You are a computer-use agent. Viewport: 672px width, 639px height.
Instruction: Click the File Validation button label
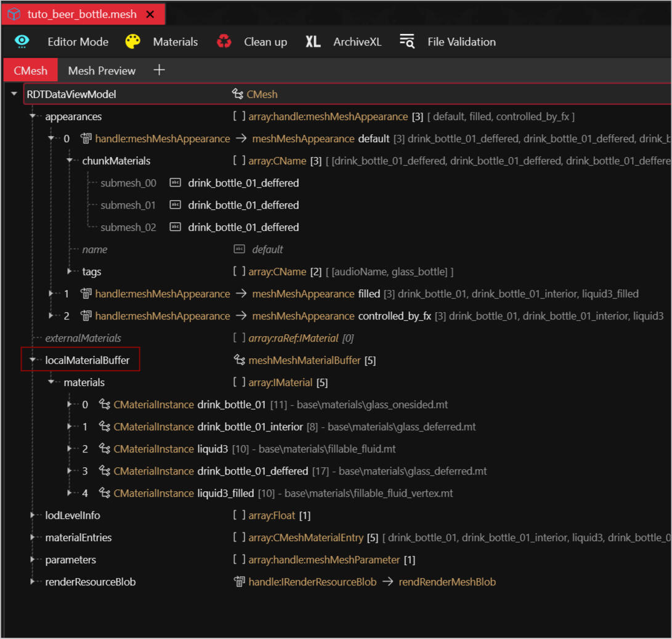[461, 42]
